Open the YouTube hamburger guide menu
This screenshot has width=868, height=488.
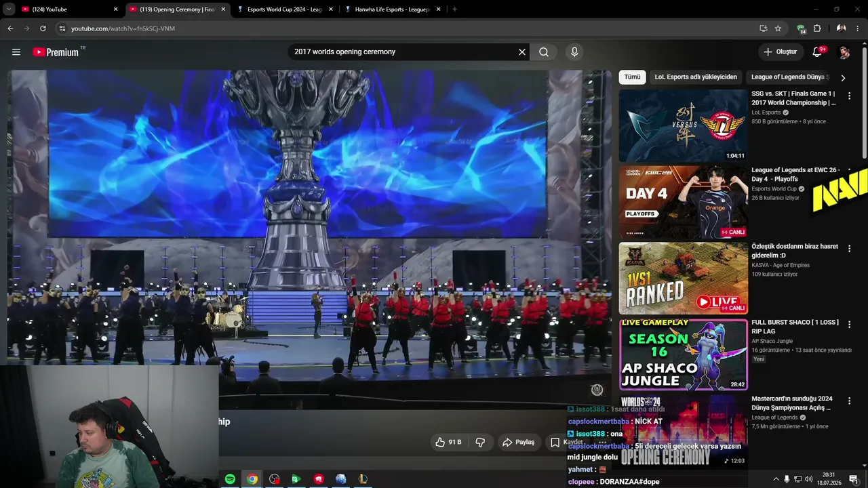coord(16,52)
